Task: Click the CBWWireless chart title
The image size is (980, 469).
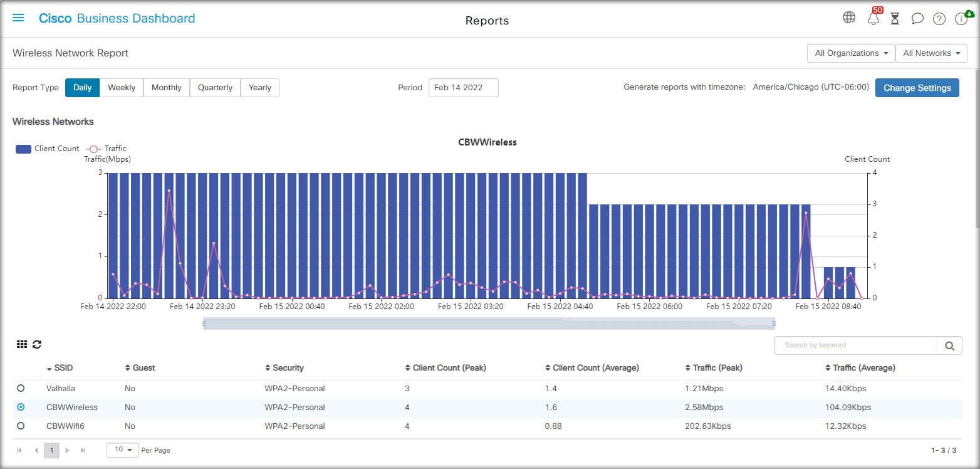Action: [487, 142]
